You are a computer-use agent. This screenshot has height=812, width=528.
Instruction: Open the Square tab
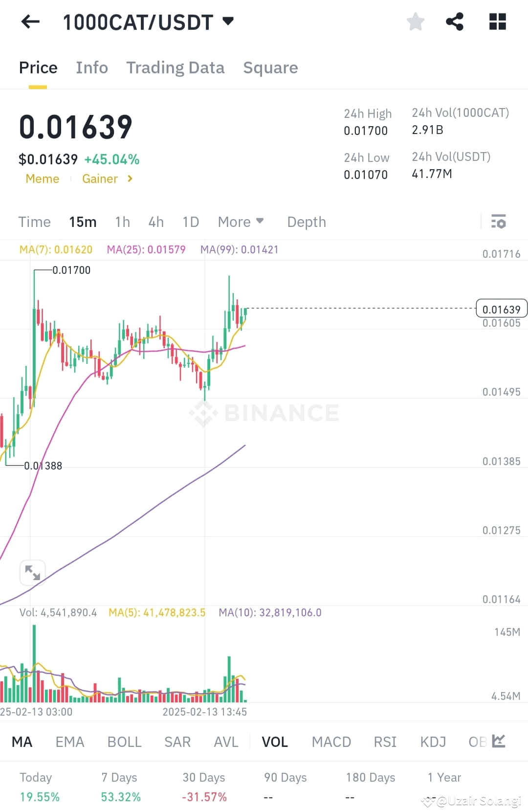270,68
